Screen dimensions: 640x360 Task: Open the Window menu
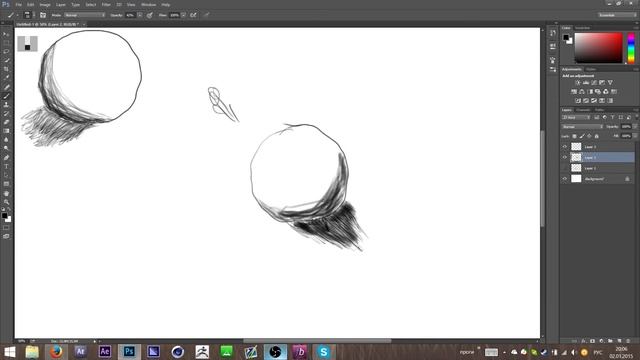click(x=148, y=4)
